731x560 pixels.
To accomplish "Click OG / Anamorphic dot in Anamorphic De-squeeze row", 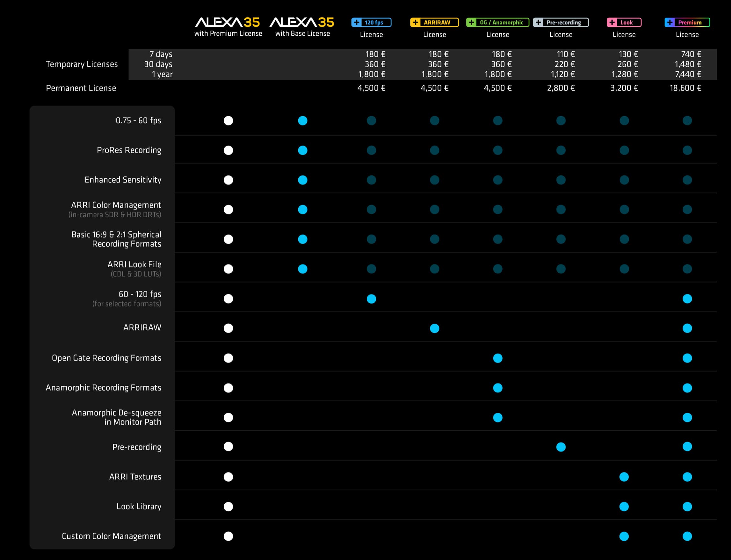I will [498, 418].
